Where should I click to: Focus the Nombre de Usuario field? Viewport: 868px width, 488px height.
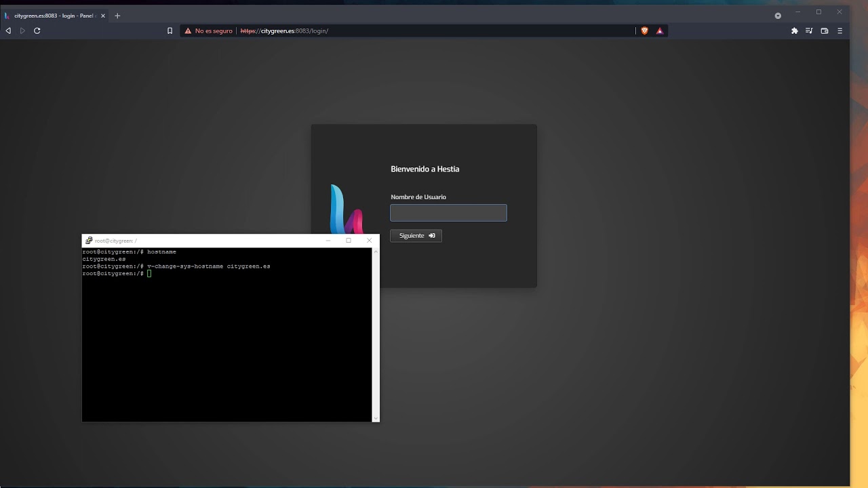click(448, 213)
